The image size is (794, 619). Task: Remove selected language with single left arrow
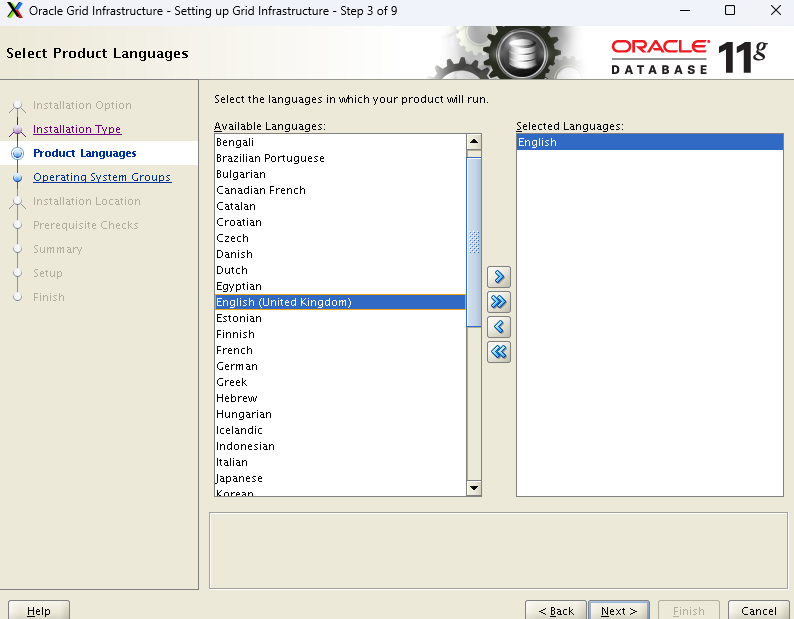coord(498,327)
